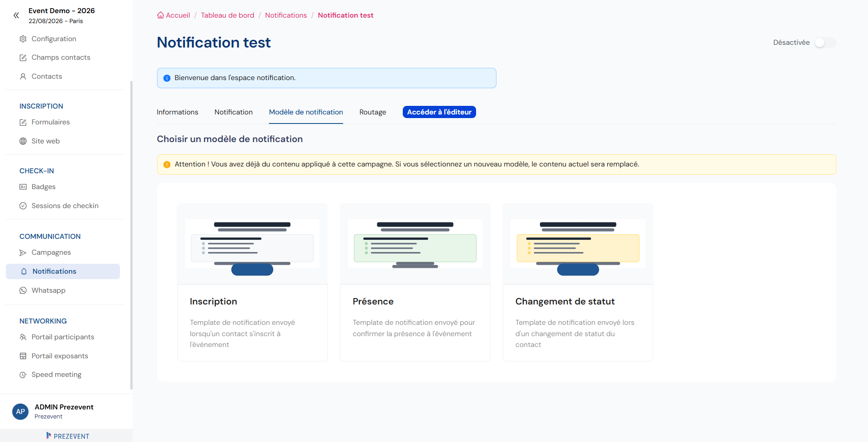Click the Contacts person icon

pyautogui.click(x=23, y=76)
